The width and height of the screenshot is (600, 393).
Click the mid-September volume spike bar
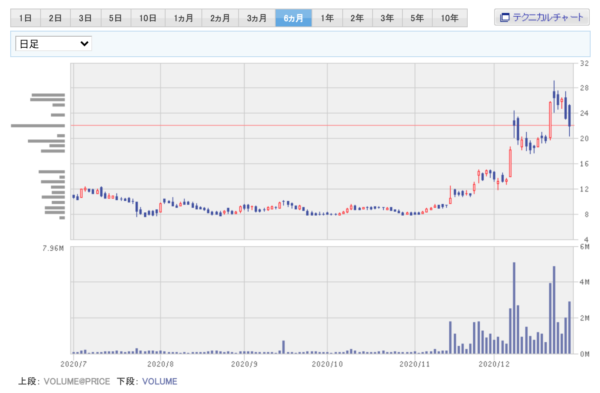[x=284, y=347]
